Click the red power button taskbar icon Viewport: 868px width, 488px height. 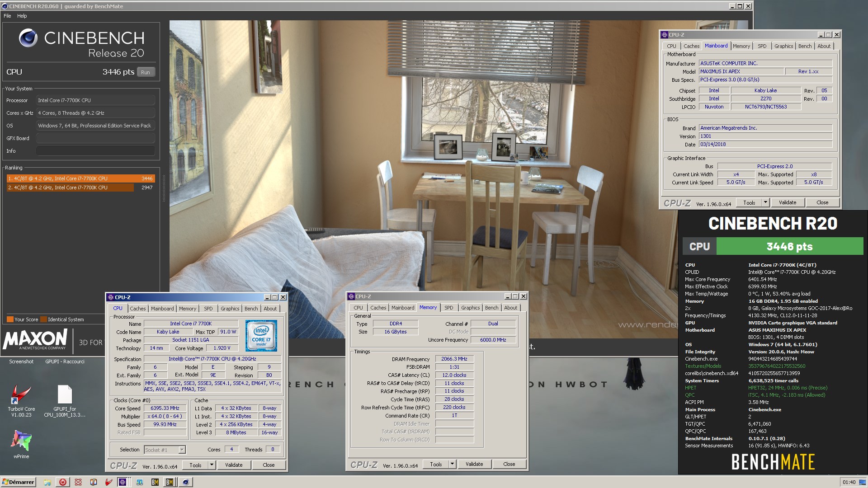(63, 482)
